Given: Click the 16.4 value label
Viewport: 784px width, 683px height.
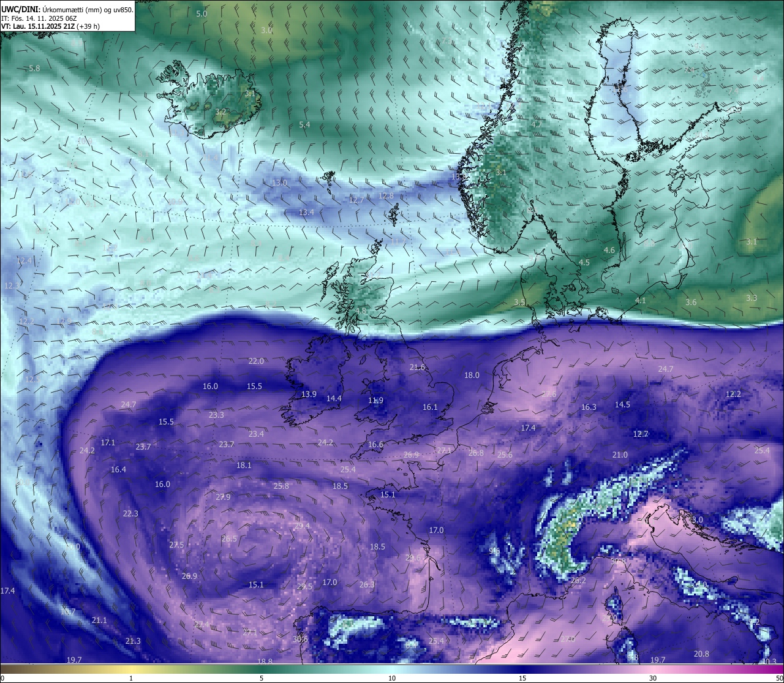Looking at the screenshot, I should 118,470.
